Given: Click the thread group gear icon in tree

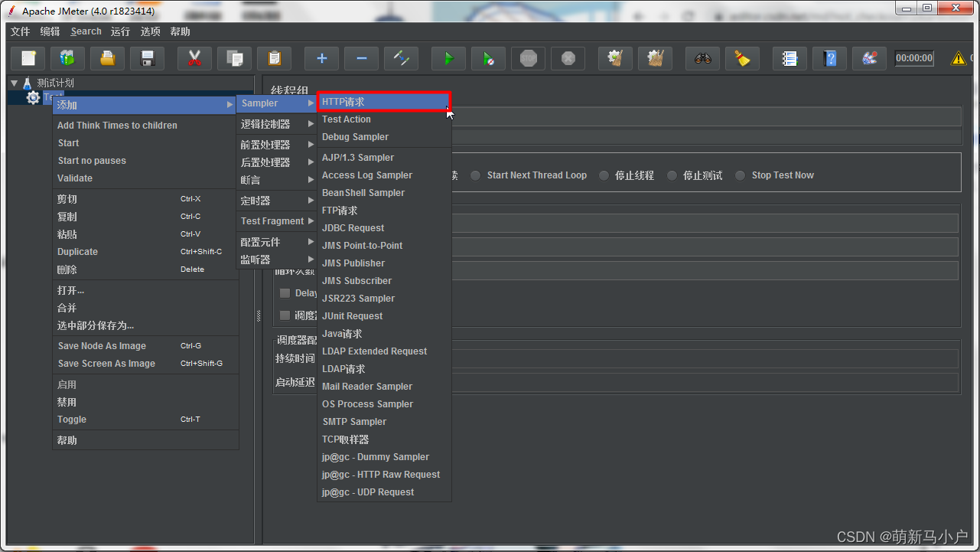Looking at the screenshot, I should [x=33, y=98].
